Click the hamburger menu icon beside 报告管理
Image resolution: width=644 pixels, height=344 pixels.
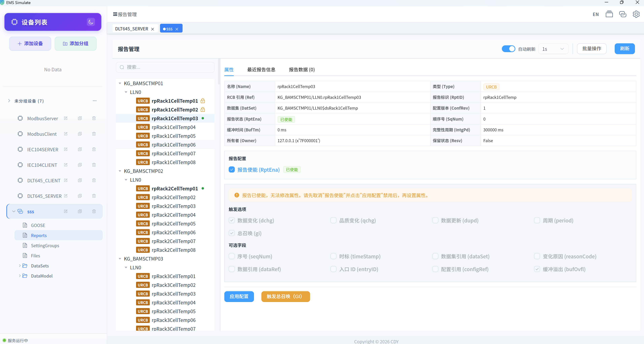click(x=115, y=14)
